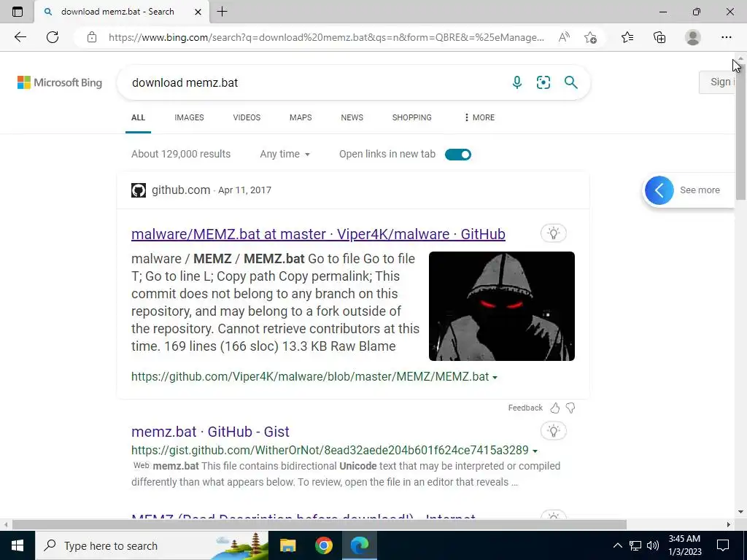
Task: Switch to SHOPPING results tab
Action: coord(411,117)
